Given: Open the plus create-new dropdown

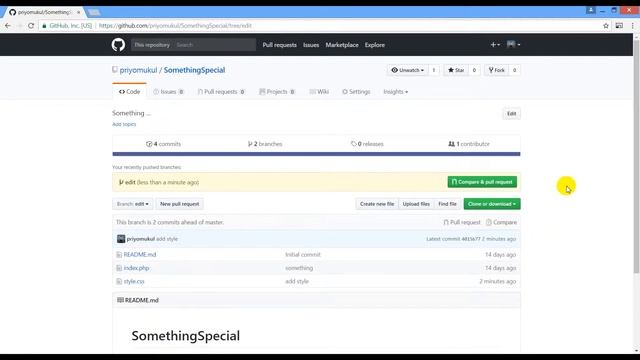Looking at the screenshot, I should click(x=495, y=44).
